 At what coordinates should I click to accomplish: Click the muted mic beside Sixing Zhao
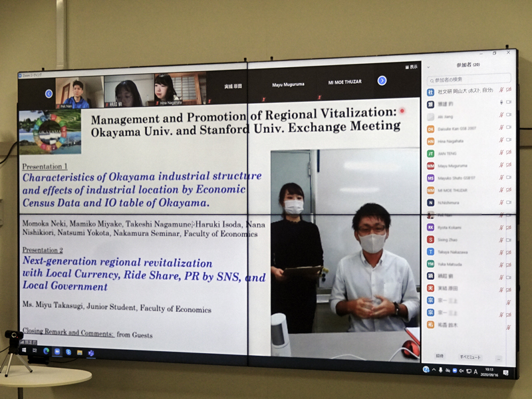click(501, 240)
